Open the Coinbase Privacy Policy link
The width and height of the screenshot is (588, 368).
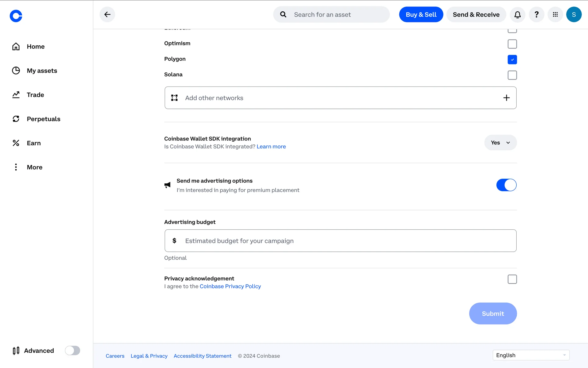[230, 286]
